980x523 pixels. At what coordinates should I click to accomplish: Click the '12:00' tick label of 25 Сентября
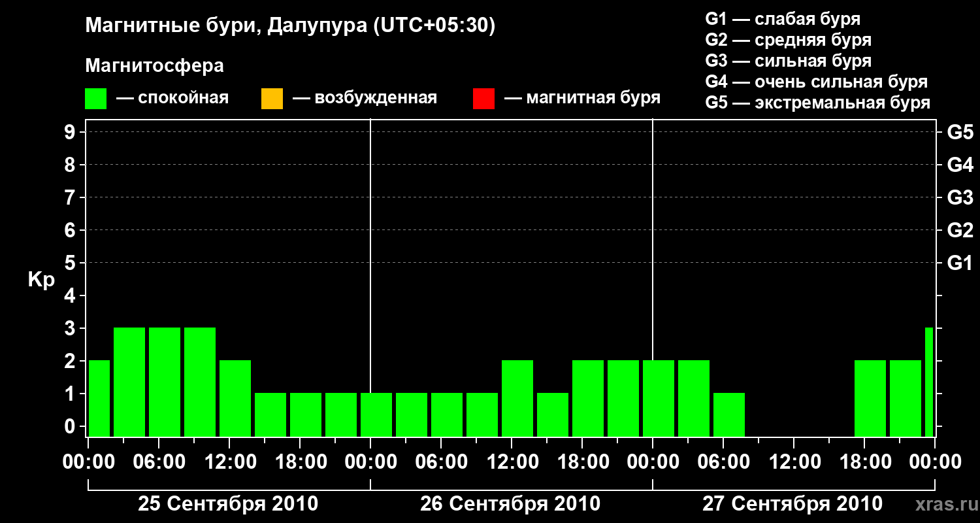coord(229,462)
